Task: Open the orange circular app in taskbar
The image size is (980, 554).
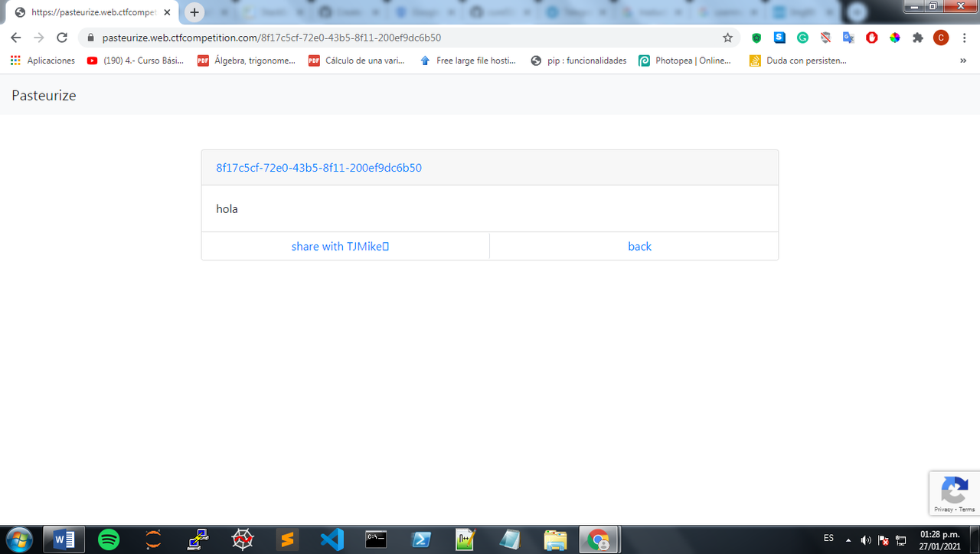Action: click(x=154, y=539)
